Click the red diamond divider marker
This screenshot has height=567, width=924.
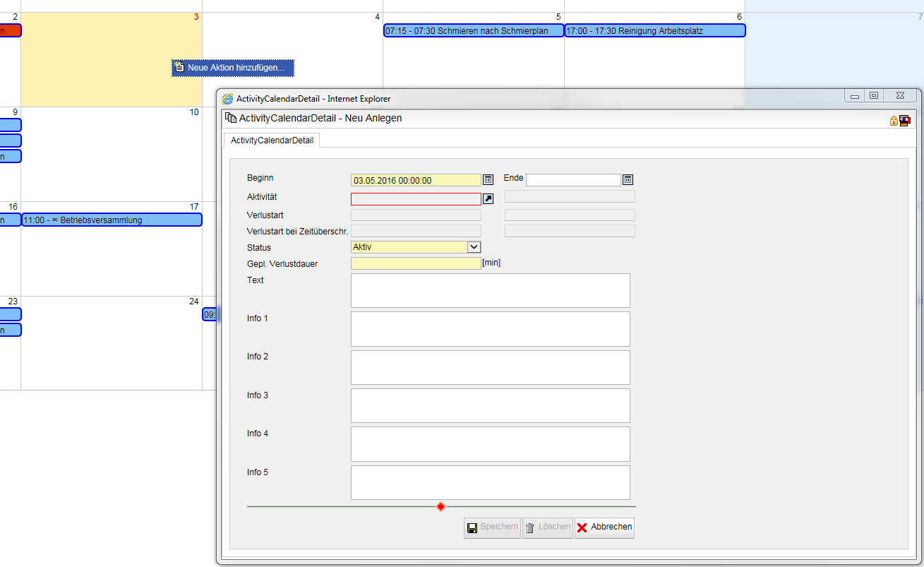click(440, 506)
